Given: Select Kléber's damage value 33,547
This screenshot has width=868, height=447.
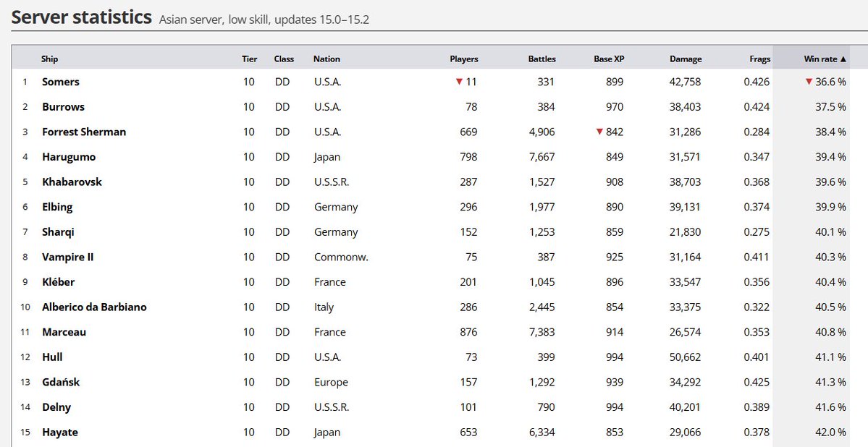Looking at the screenshot, I should (x=686, y=281).
